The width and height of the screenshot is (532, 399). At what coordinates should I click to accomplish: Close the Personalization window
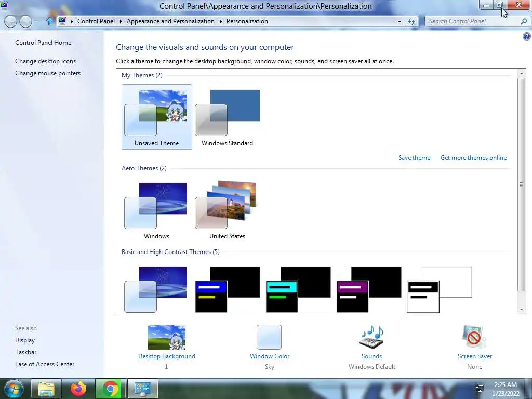coord(518,5)
